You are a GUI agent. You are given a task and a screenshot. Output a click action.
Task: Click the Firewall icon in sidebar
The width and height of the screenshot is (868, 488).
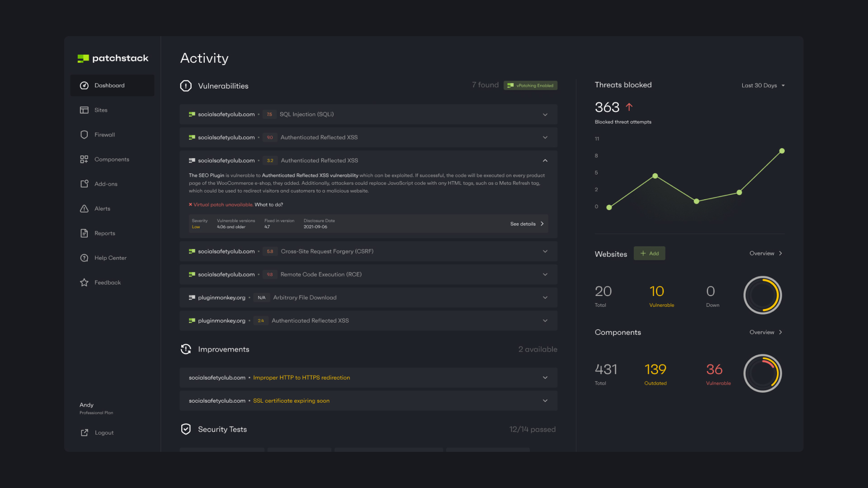[85, 135]
